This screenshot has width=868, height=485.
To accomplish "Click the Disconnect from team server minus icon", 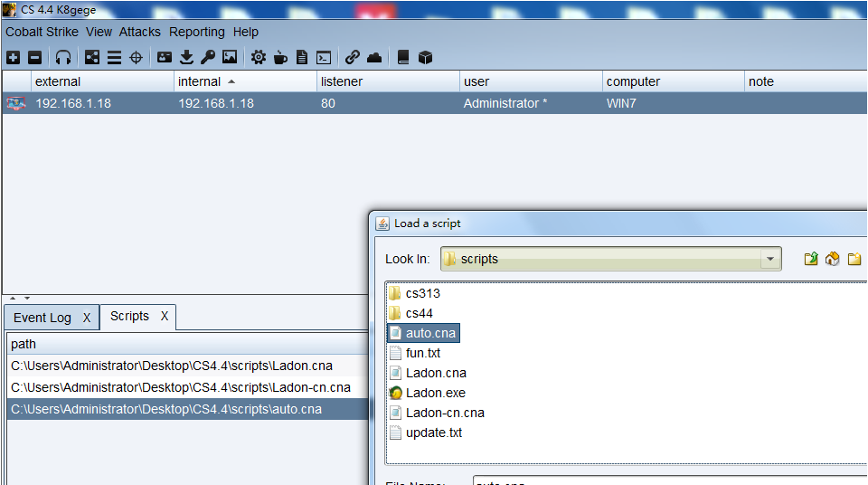I will 35,57.
